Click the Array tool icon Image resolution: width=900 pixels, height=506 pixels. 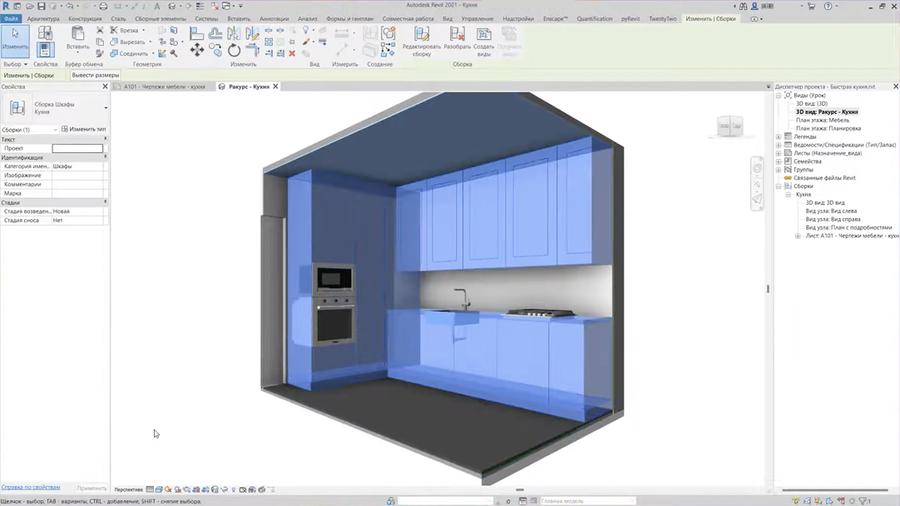pos(269,42)
